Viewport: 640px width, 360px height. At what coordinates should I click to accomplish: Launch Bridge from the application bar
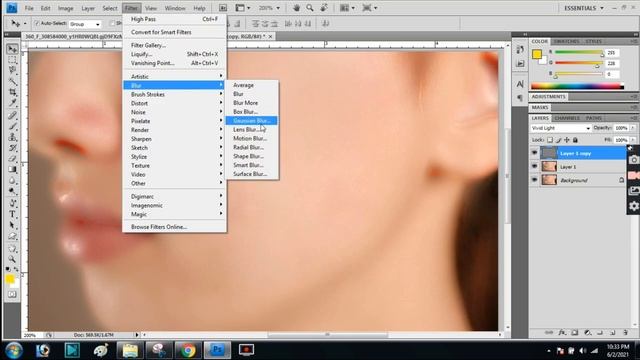click(x=223, y=8)
